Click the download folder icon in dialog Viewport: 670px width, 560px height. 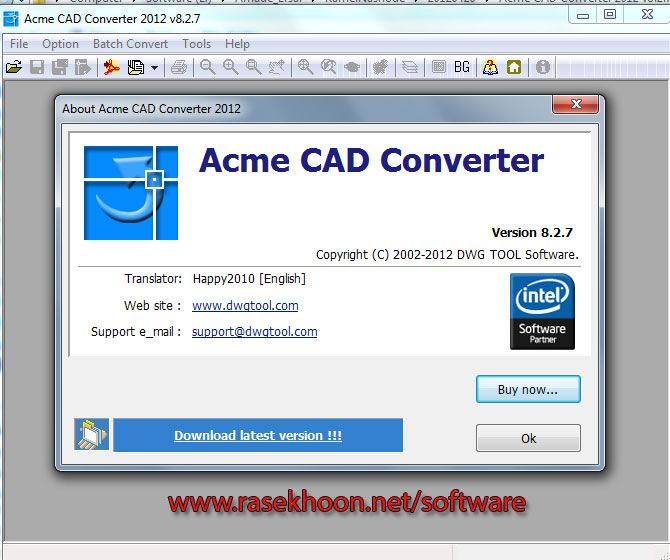(x=91, y=434)
